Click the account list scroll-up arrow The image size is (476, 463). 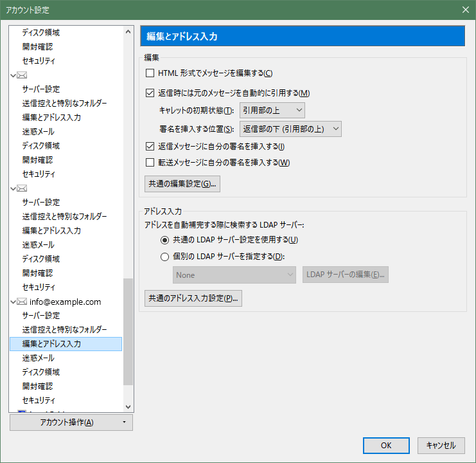pos(128,31)
